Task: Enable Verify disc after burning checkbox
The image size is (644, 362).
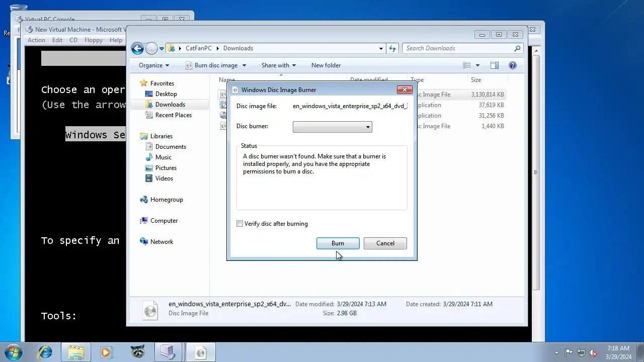Action: coord(240,224)
